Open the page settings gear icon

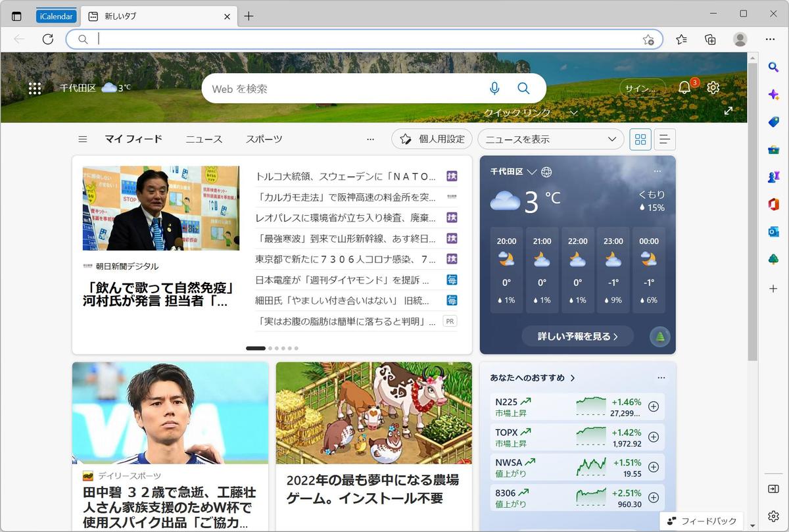(x=713, y=87)
